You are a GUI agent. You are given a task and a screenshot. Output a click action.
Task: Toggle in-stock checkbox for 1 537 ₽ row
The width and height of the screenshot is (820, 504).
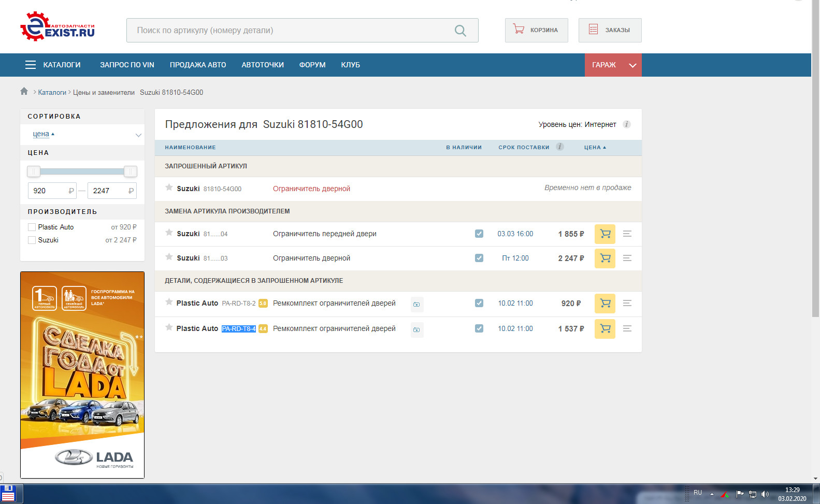pos(479,328)
